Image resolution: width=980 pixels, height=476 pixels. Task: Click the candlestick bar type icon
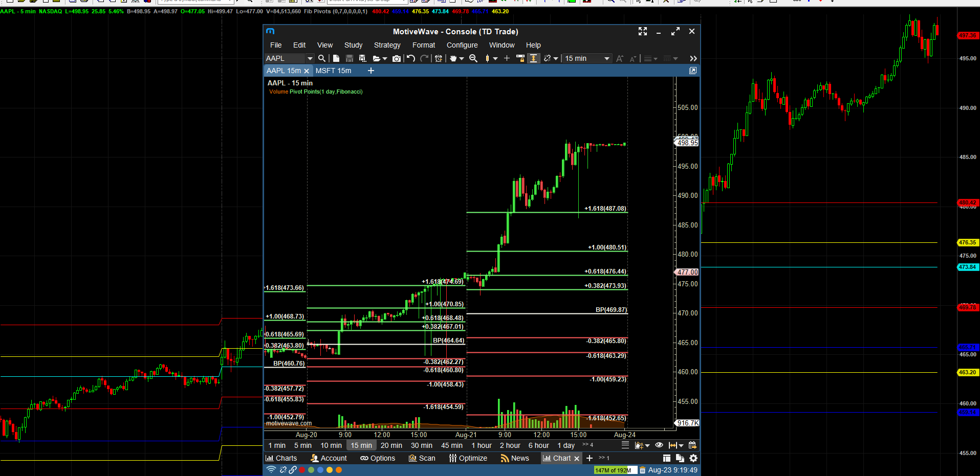(x=488, y=58)
